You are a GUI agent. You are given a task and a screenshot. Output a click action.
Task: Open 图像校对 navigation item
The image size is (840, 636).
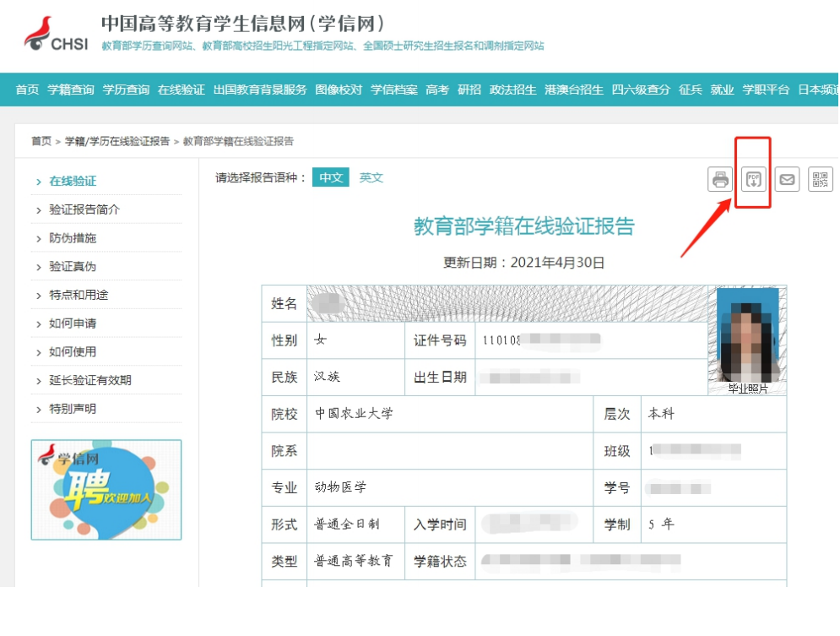point(339,90)
